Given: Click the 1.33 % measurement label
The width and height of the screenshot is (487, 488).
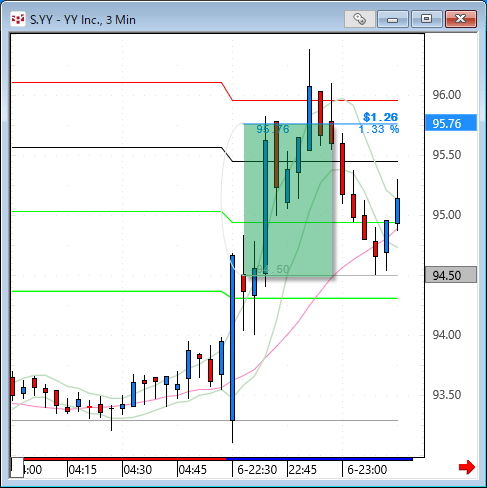Looking at the screenshot, I should coord(379,129).
